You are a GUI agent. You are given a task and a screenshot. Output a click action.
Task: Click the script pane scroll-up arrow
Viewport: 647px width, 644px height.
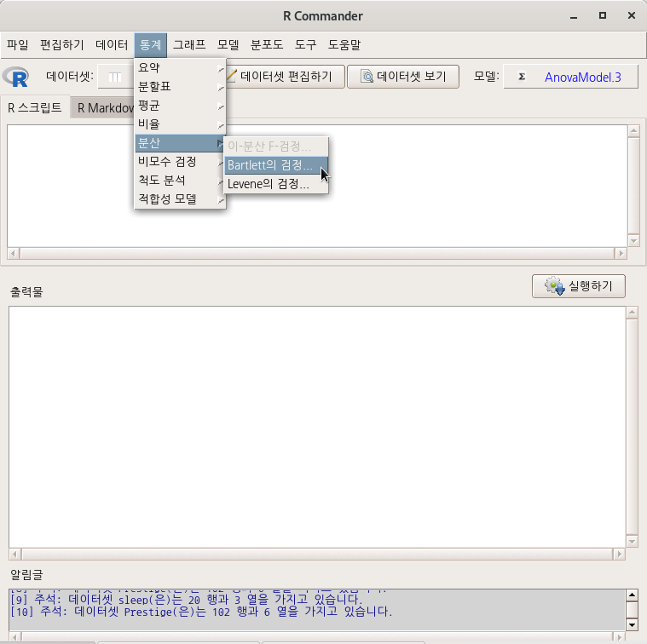pyautogui.click(x=633, y=131)
